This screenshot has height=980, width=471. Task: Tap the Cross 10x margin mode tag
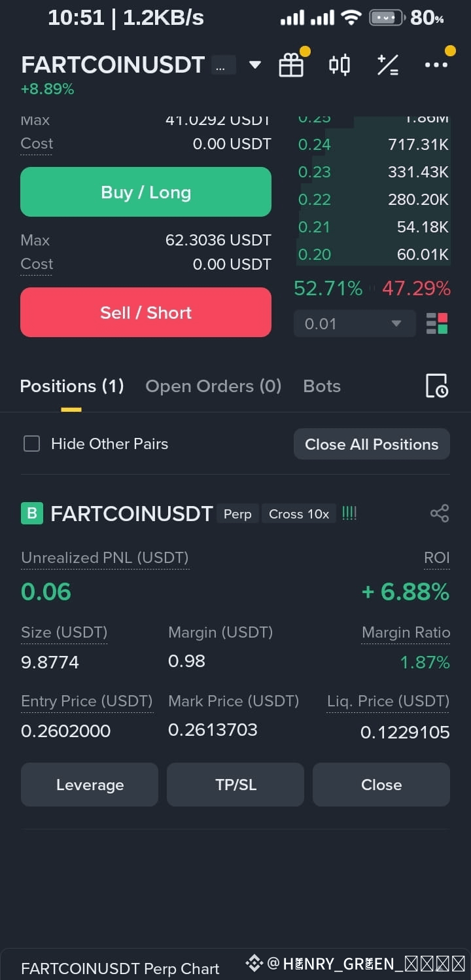(x=299, y=514)
